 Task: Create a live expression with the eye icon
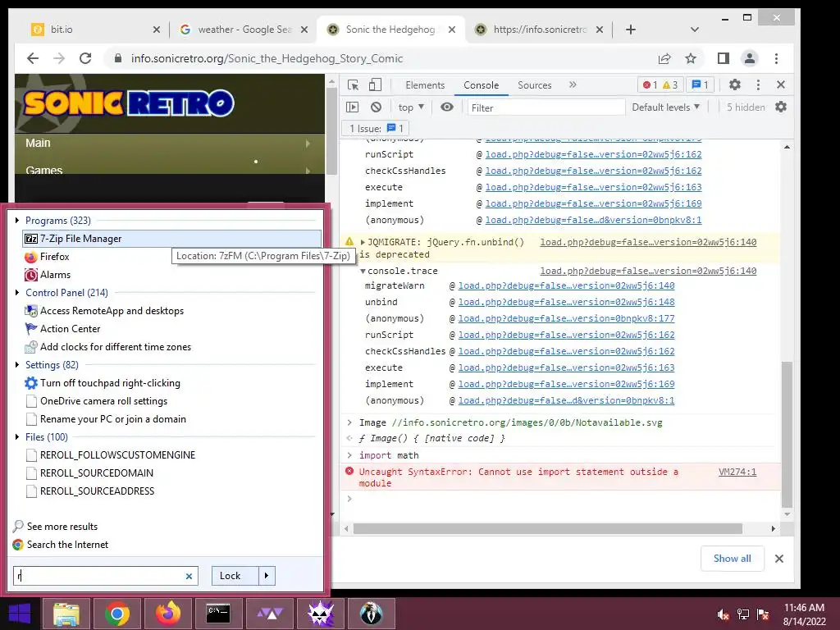[x=447, y=107]
